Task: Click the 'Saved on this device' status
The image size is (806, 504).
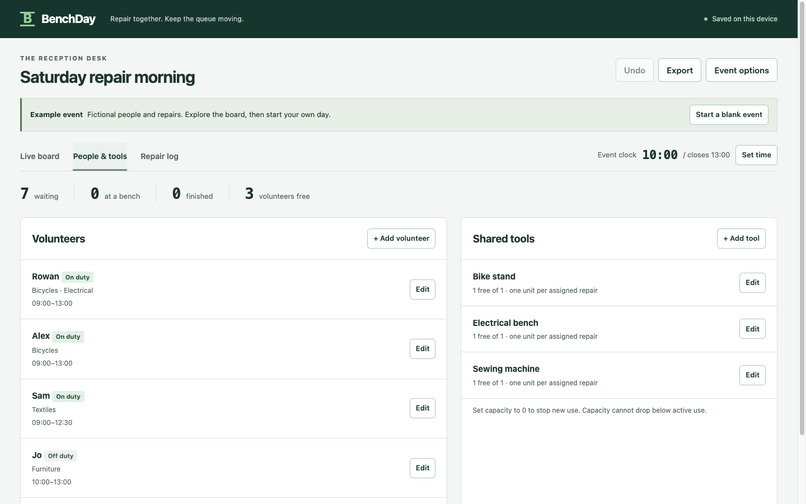Action: tap(740, 19)
